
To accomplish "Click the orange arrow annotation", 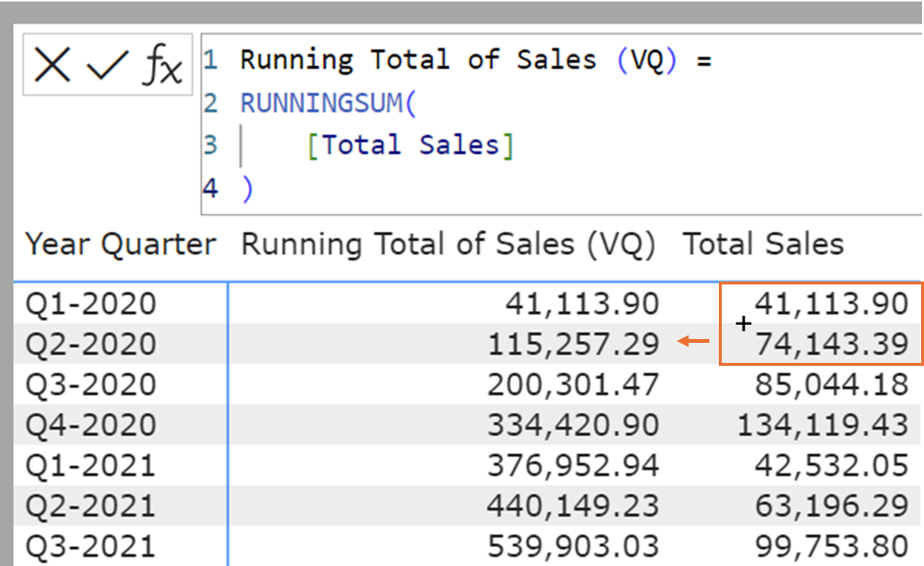I will [x=694, y=341].
